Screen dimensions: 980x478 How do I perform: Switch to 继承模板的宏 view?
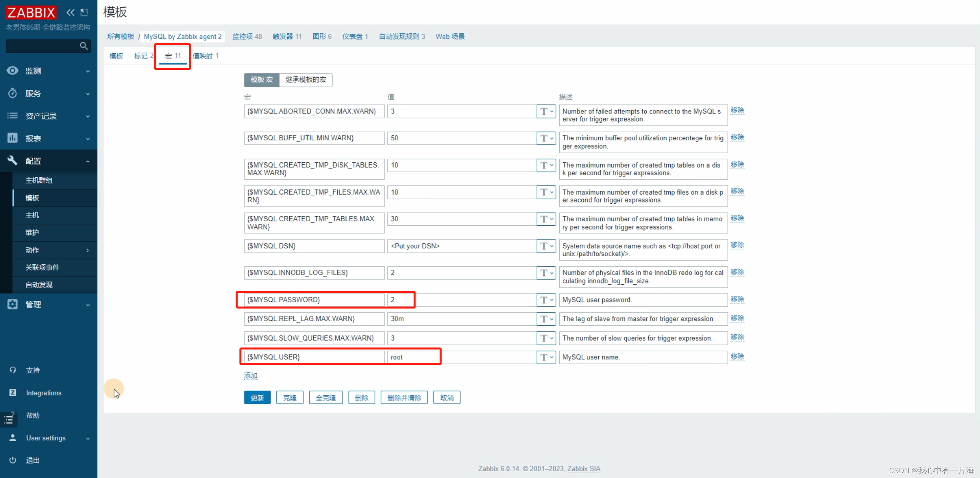[306, 79]
